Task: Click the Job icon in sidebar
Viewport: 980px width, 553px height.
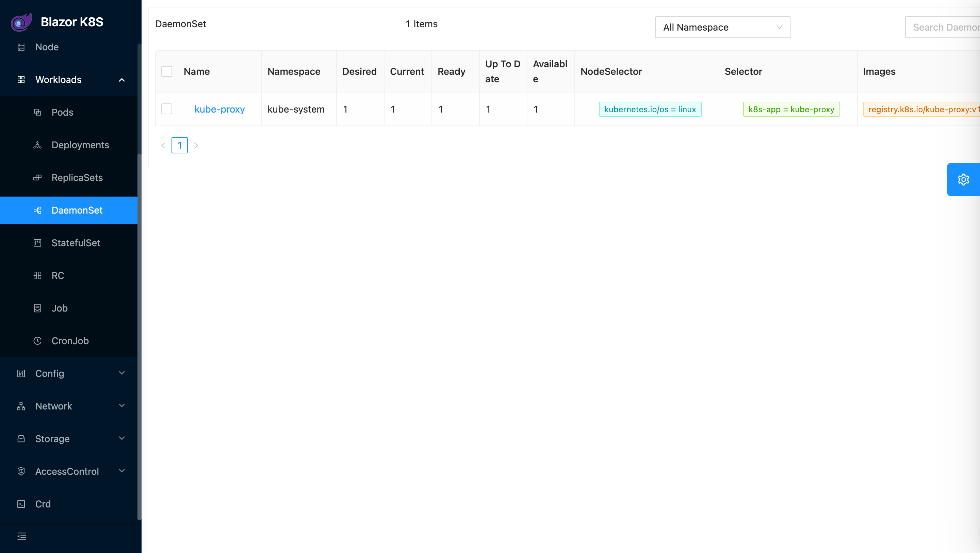Action: click(x=37, y=308)
